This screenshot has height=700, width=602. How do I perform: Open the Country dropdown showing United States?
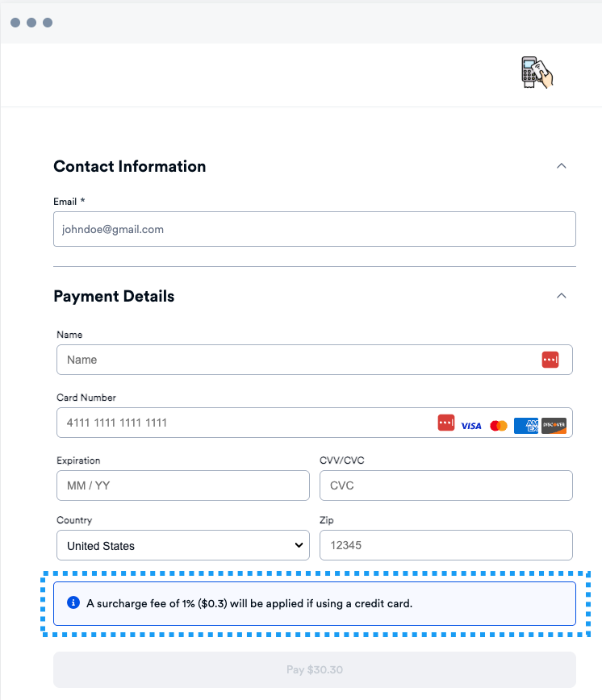(x=183, y=545)
